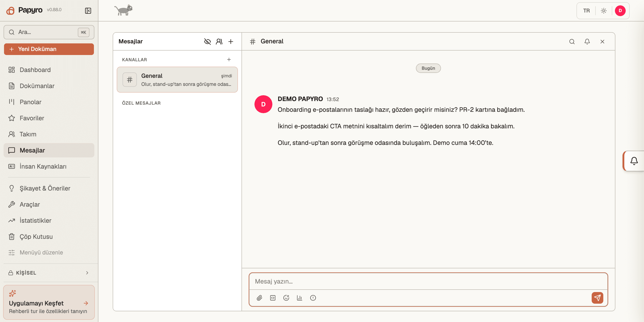The image size is (644, 322).
Task: Click the message about Demo cuma 14:00
Action: tap(385, 143)
